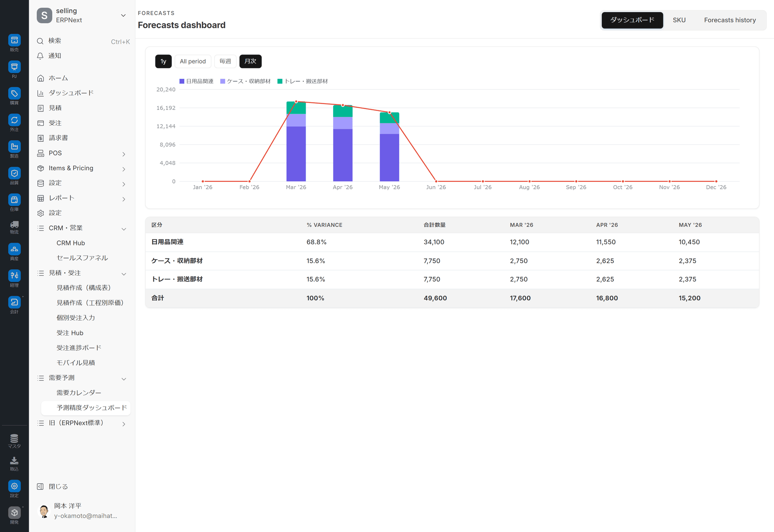Collapse the CRM・営業 section
774x532 pixels.
click(124, 229)
